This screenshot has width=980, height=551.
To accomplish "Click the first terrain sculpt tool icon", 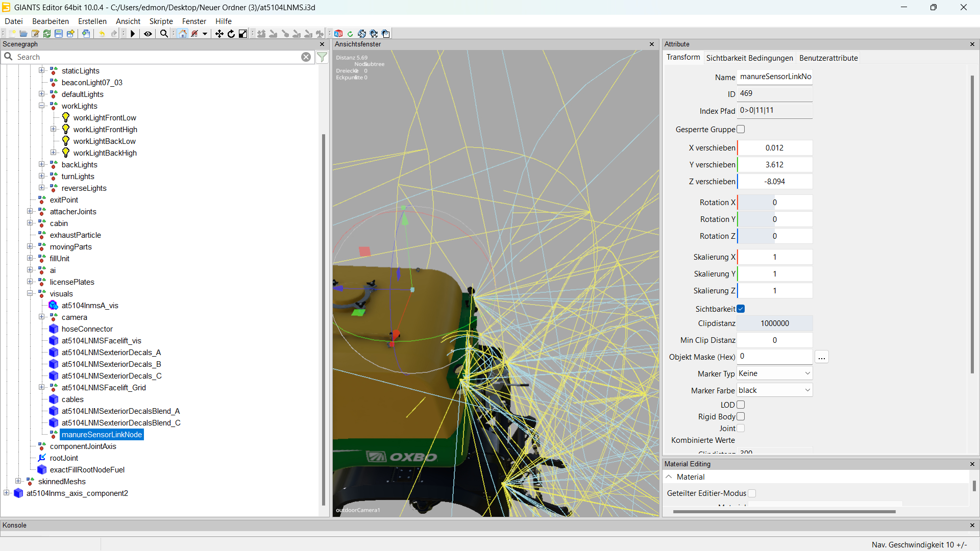I will [x=261, y=34].
